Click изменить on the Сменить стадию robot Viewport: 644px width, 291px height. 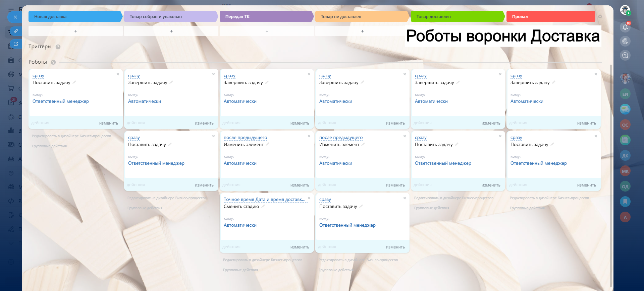coord(300,247)
